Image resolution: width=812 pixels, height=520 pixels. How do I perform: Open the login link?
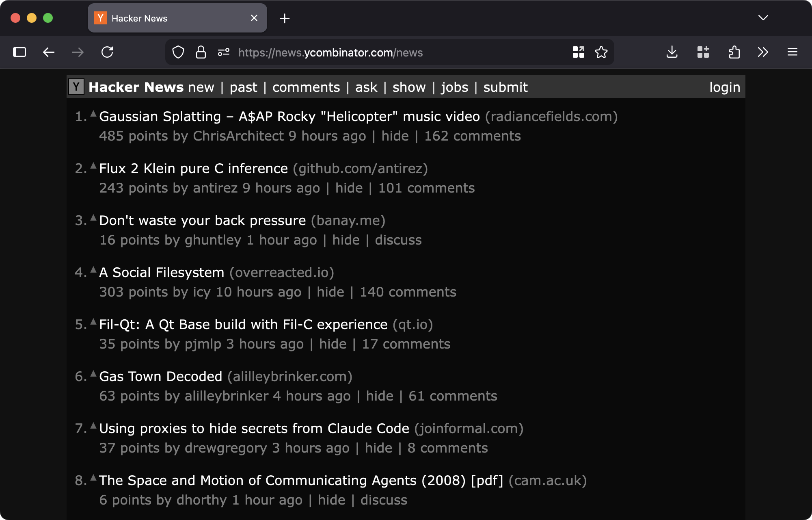pyautogui.click(x=725, y=87)
